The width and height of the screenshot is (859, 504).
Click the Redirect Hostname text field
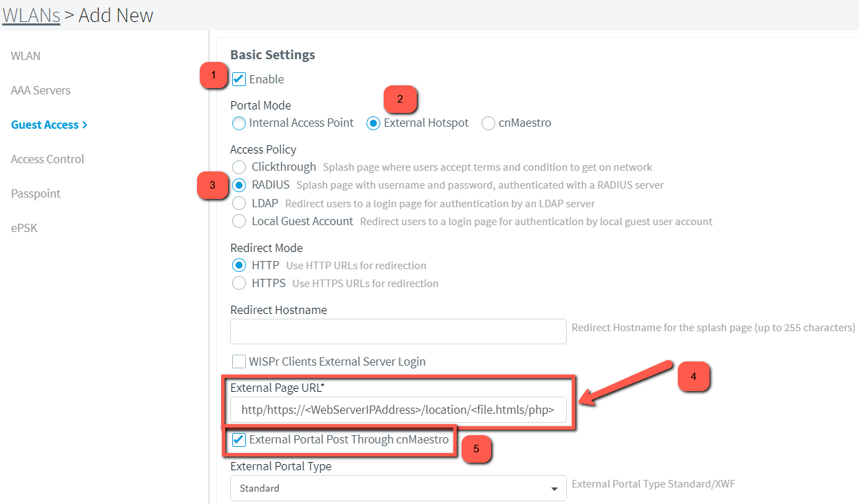tap(397, 331)
